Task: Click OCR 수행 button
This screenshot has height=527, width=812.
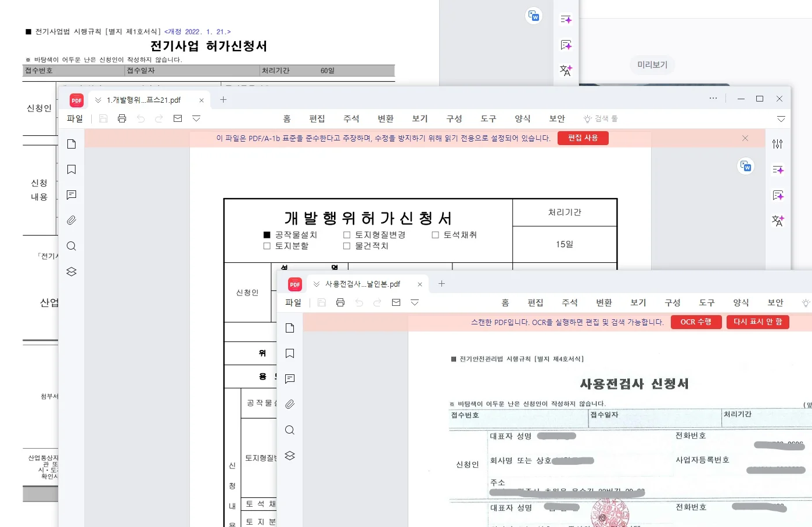Action: click(696, 322)
